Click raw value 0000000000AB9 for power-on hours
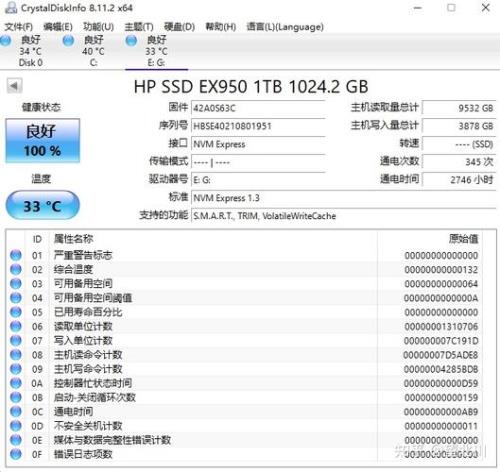The image size is (500, 472). [x=441, y=412]
